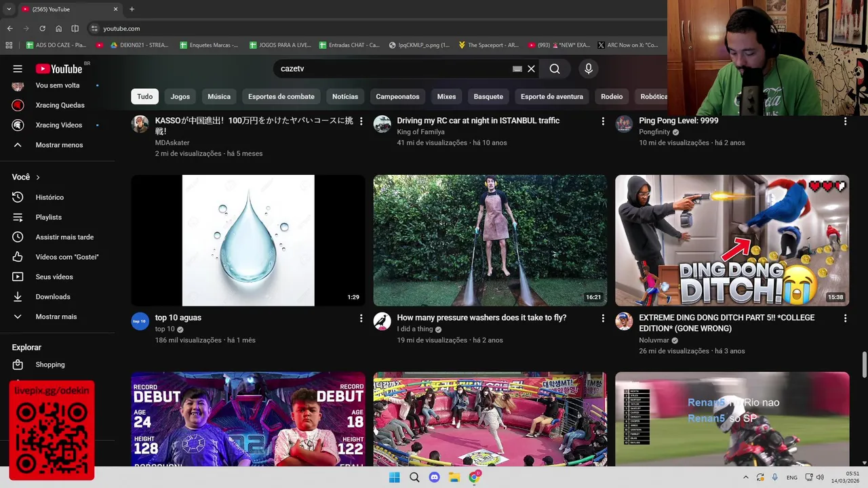The height and width of the screenshot is (488, 868).
Task: Start voice search with the microphone
Action: tap(589, 68)
